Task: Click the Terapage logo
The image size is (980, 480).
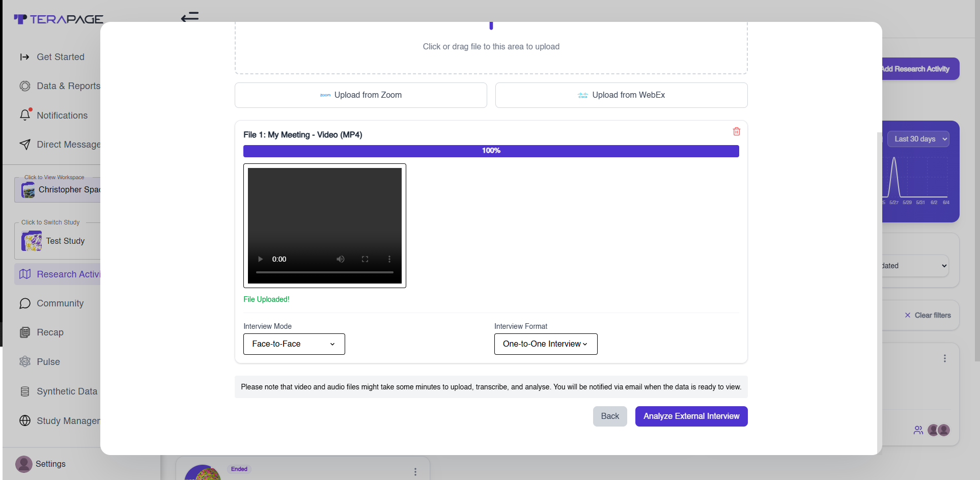Action: 59,19
